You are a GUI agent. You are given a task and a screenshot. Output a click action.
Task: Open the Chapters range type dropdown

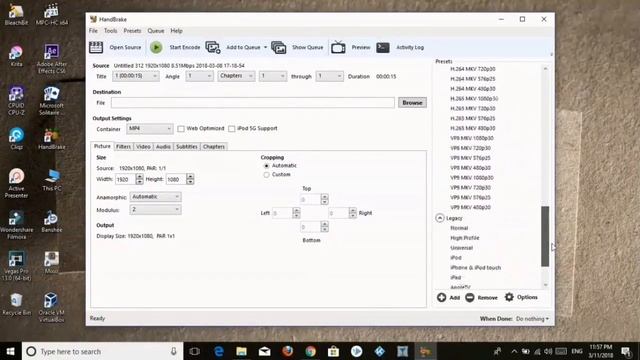point(236,76)
